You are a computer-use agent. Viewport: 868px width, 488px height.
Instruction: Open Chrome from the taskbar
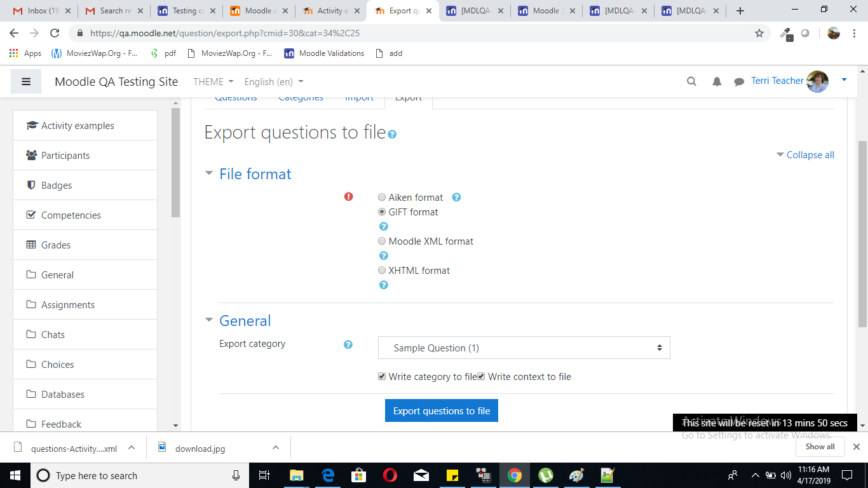point(515,475)
